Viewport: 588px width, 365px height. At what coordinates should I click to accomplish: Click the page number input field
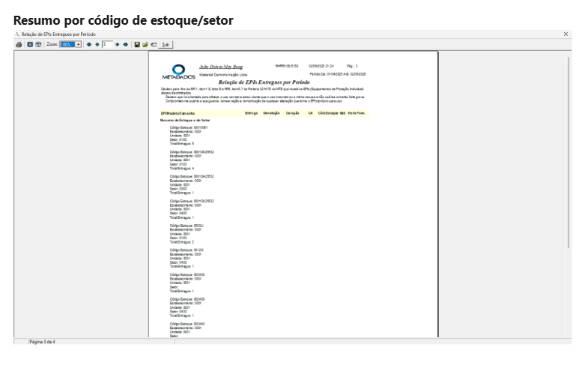click(106, 45)
